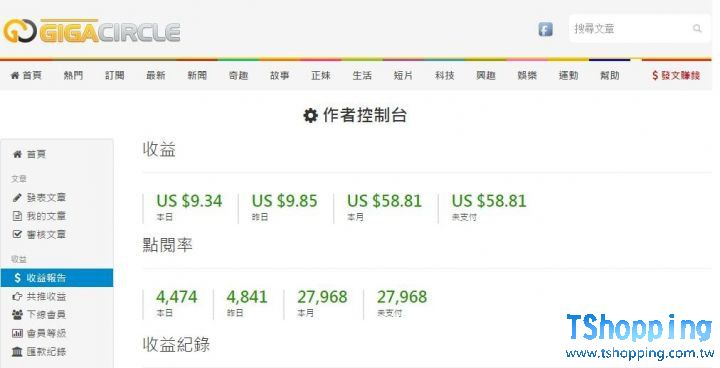Open the Facebook icon link
Screen dimensions: 720x368
tap(545, 29)
